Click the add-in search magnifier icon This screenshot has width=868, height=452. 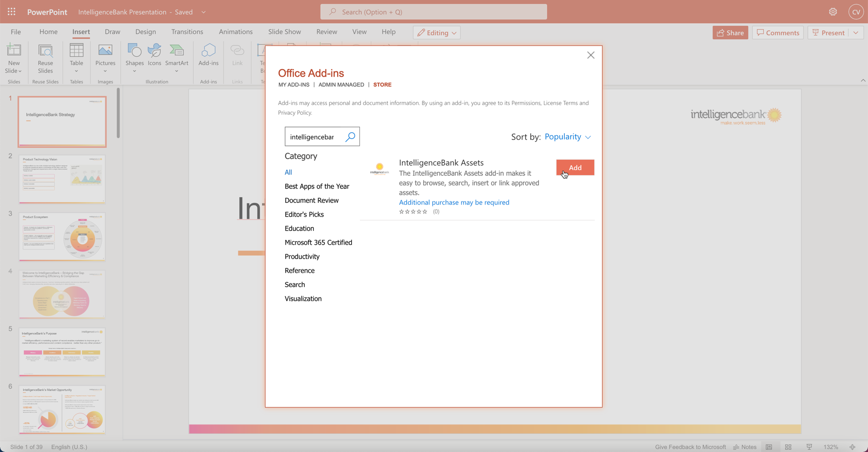tap(350, 137)
